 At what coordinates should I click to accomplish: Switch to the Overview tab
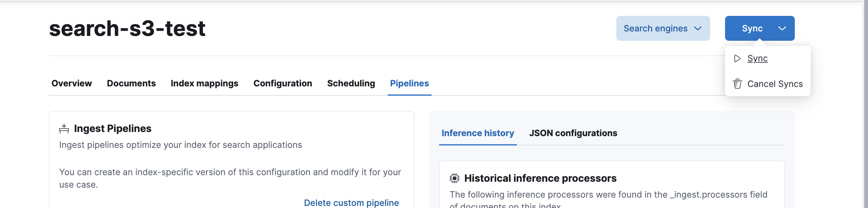[x=71, y=83]
